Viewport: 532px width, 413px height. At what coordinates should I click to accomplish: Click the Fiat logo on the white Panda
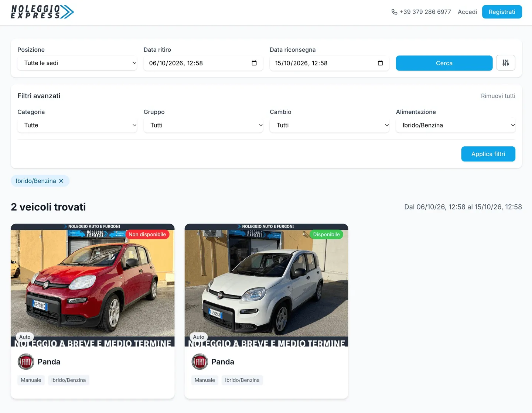click(x=200, y=362)
